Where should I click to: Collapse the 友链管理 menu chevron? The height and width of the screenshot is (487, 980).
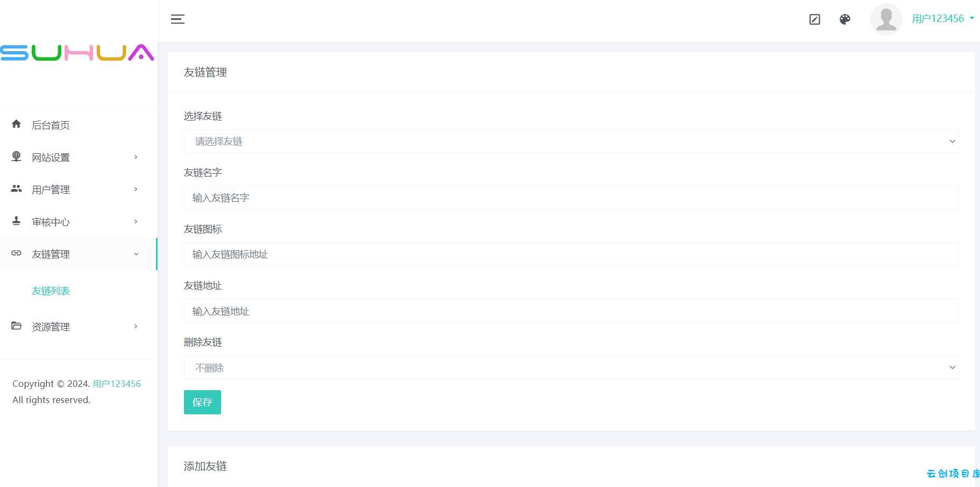pos(136,254)
